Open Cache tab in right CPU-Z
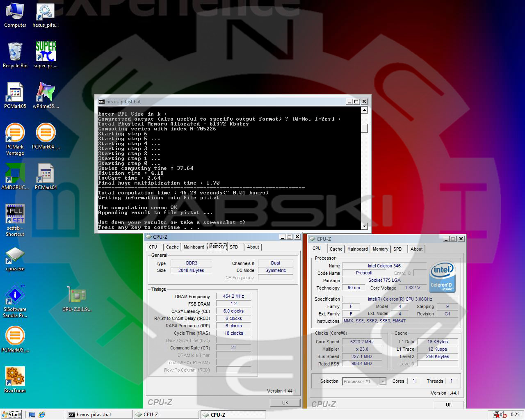 [x=336, y=249]
